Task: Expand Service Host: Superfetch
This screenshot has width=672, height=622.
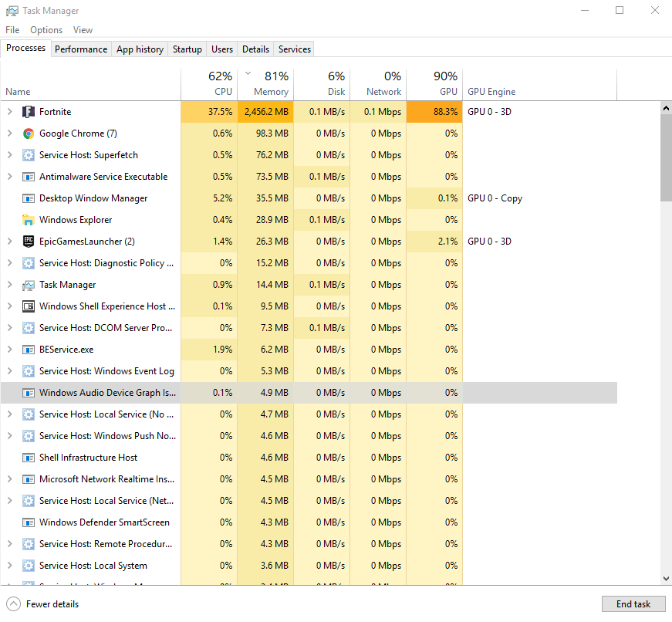Action: [x=9, y=155]
